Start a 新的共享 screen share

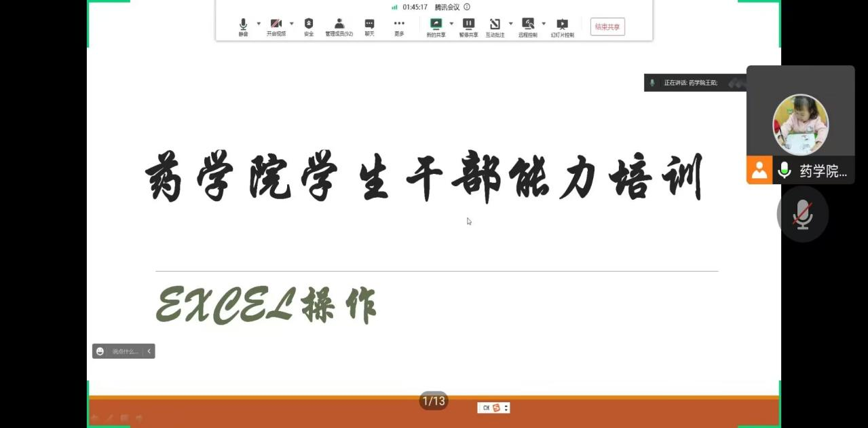point(436,24)
